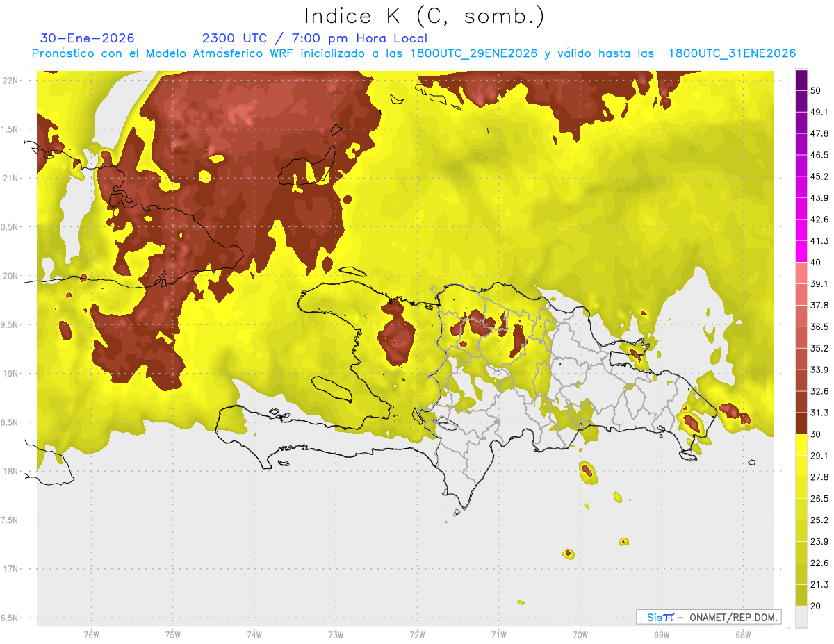Click the bright yellow swatch just below 30
Image resolution: width=834 pixels, height=644 pixels.
tap(801, 445)
